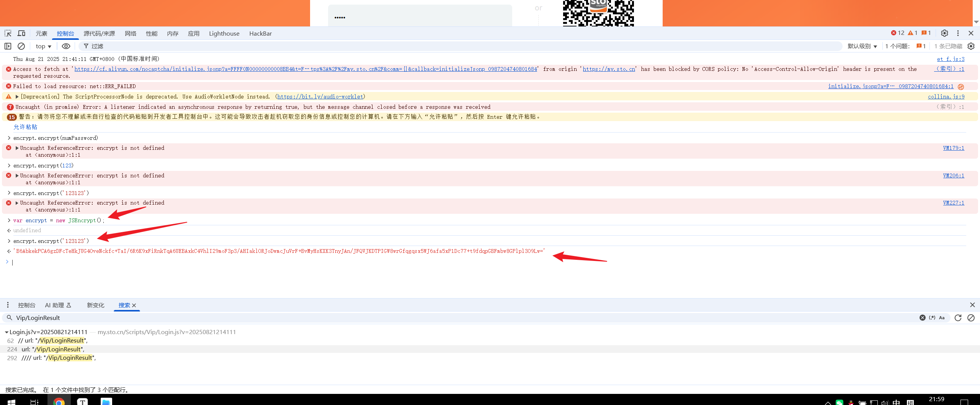Open the VM206:1 source link
Viewport: 980px width, 405px height.
tap(954, 175)
